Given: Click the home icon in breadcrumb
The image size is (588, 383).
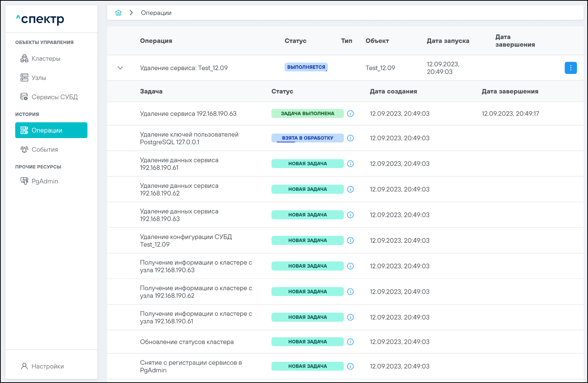Looking at the screenshot, I should coord(118,13).
